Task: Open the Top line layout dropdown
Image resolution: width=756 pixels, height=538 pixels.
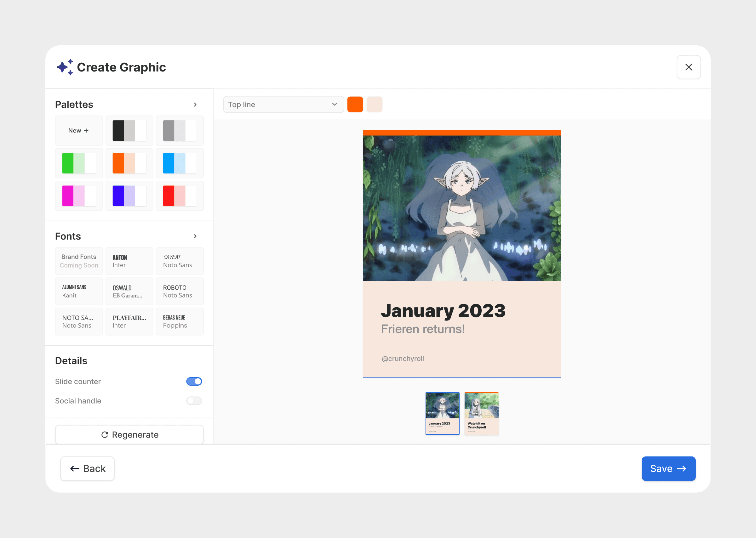Action: point(283,105)
